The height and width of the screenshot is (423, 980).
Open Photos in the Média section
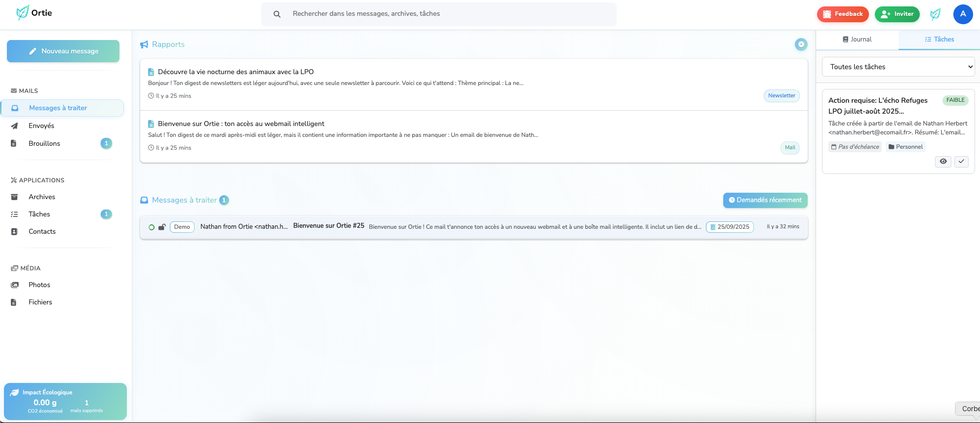click(39, 285)
